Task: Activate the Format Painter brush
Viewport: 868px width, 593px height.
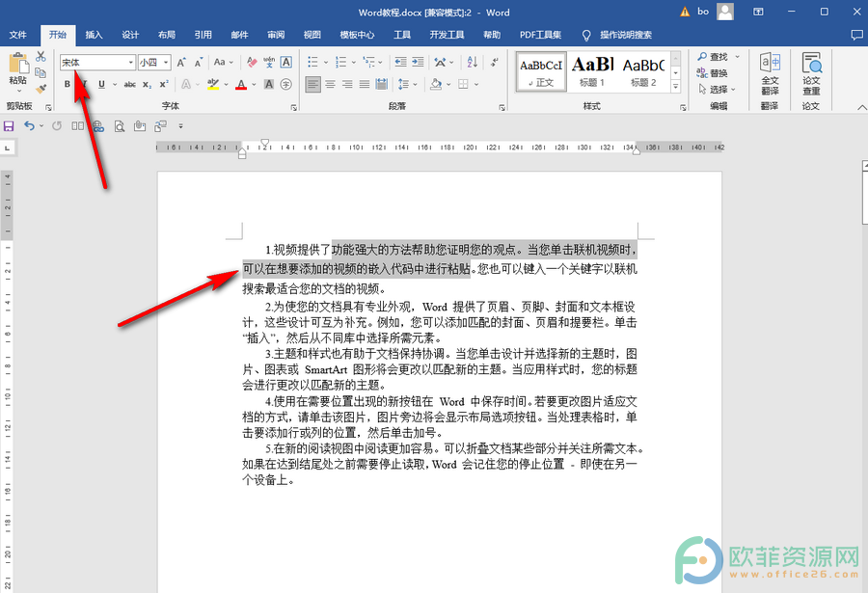Action: click(41, 89)
